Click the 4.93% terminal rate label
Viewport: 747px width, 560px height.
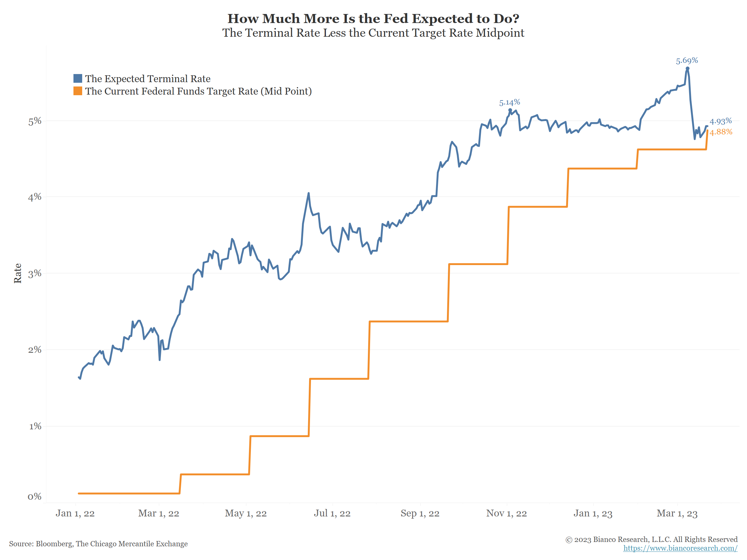(x=720, y=121)
